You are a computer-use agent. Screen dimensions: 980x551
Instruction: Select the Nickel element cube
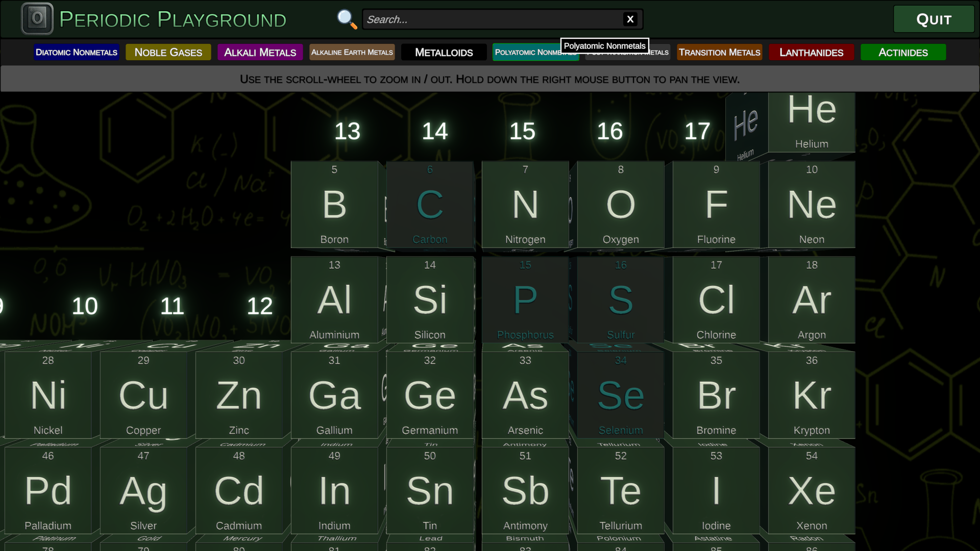48,395
